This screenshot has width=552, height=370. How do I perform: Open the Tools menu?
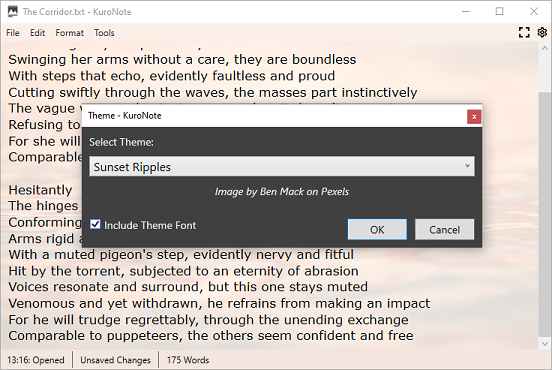pyautogui.click(x=104, y=33)
